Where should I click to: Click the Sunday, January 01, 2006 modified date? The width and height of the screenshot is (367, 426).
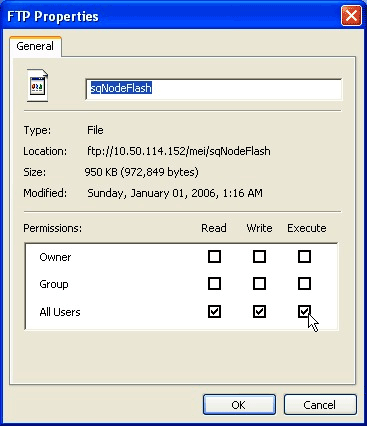[175, 193]
